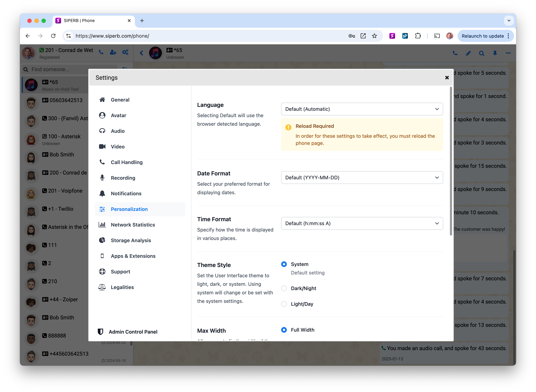Click the purple Siperb extension icon
The height and width of the screenshot is (392, 536).
click(x=392, y=36)
